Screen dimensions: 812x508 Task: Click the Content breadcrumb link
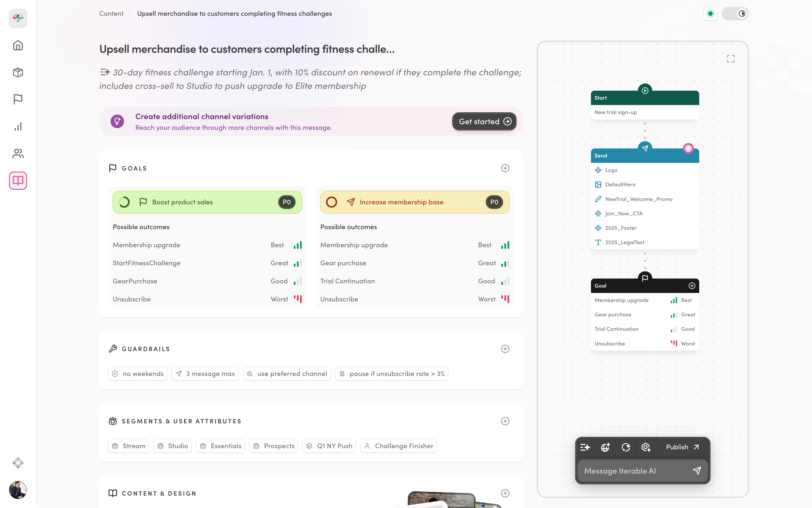pos(111,14)
